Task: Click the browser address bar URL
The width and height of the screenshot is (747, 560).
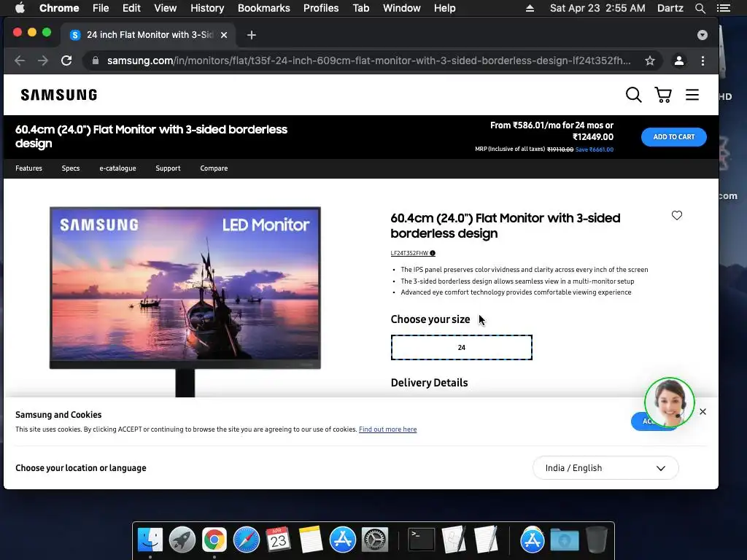Action: pyautogui.click(x=368, y=61)
